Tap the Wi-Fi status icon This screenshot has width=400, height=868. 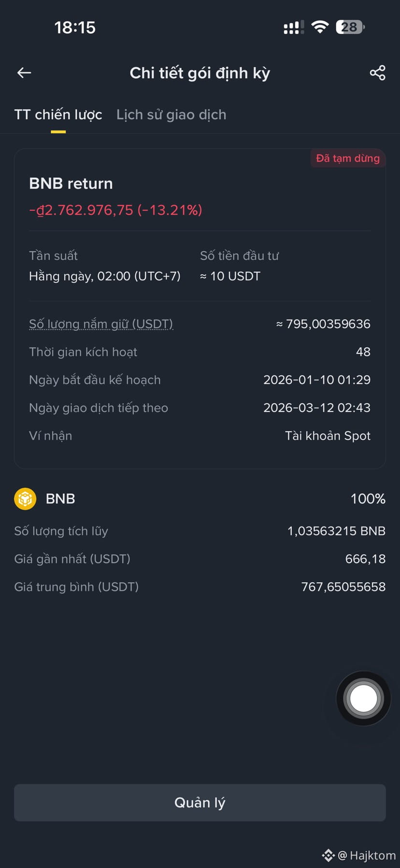click(319, 27)
